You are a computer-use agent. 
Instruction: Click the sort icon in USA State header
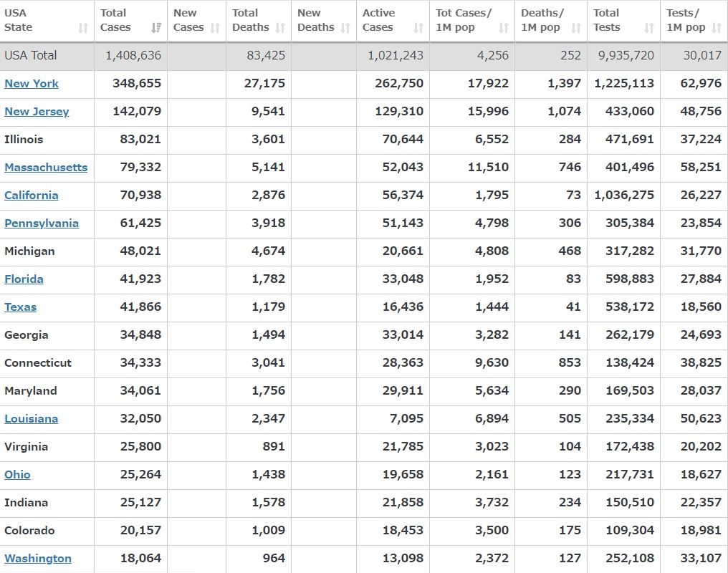83,28
